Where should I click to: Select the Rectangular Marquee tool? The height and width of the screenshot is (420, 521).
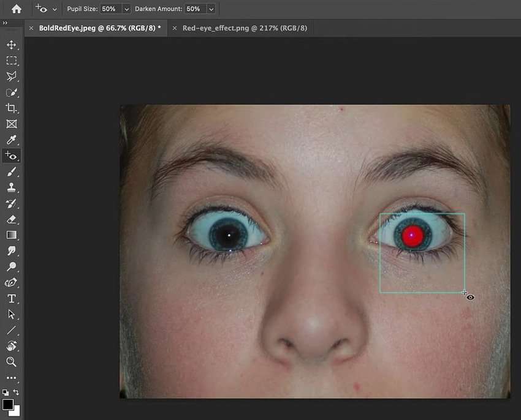pos(12,61)
